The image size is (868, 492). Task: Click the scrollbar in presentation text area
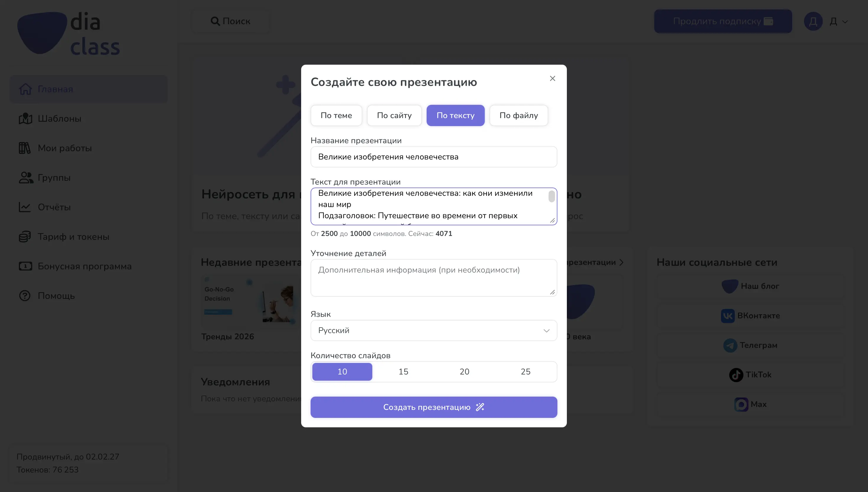552,197
